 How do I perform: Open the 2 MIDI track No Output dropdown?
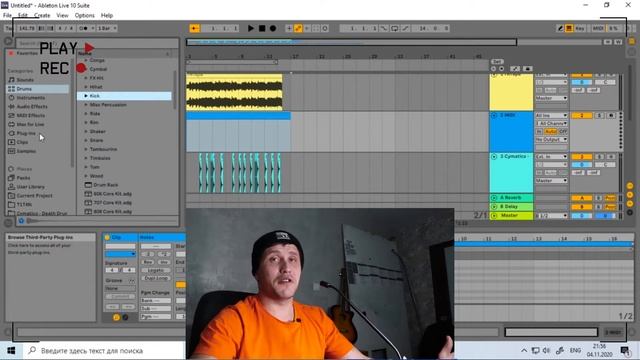[551, 140]
